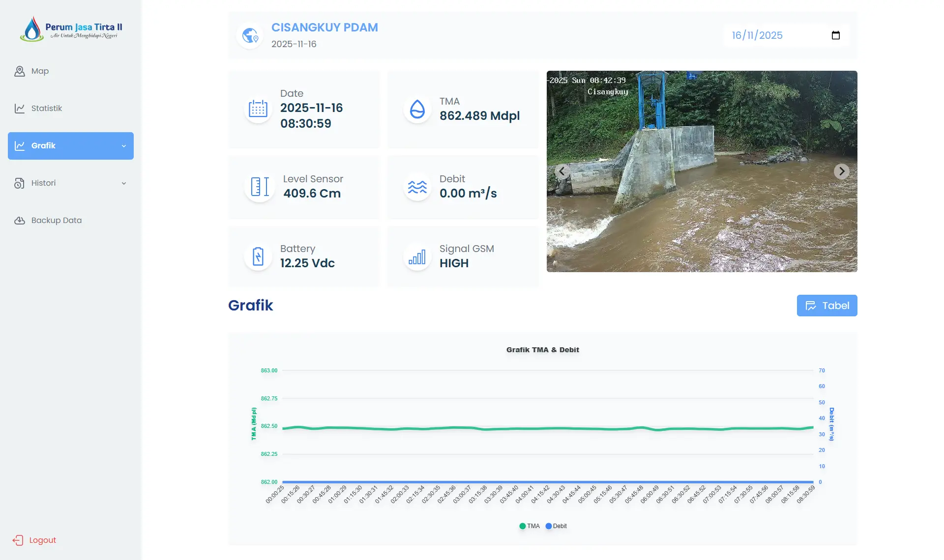Click the Debit waves icon
This screenshot has width=944, height=560.
pyautogui.click(x=417, y=187)
